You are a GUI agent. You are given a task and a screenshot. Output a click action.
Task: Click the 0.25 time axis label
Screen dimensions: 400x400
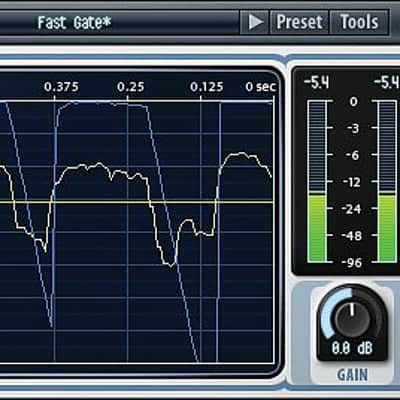(131, 87)
